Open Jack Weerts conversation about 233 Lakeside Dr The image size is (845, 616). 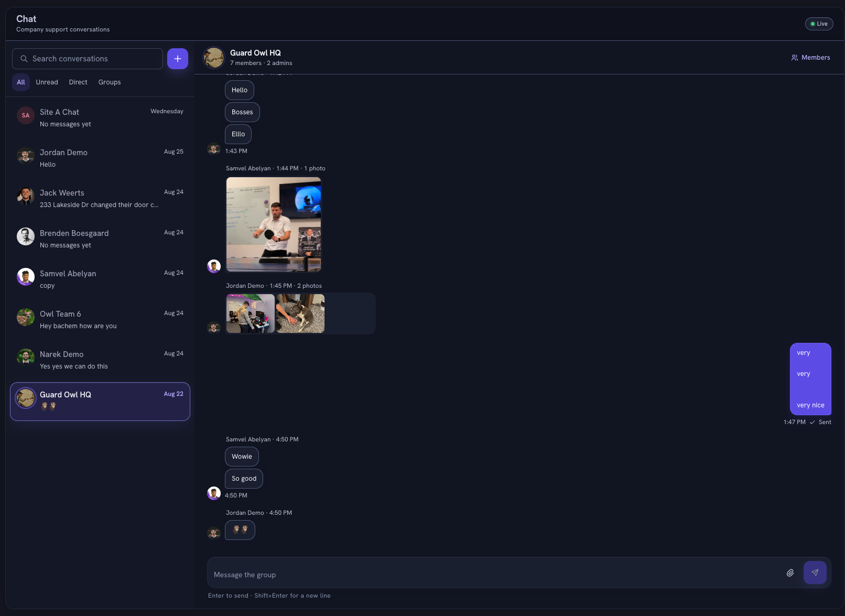(100, 199)
